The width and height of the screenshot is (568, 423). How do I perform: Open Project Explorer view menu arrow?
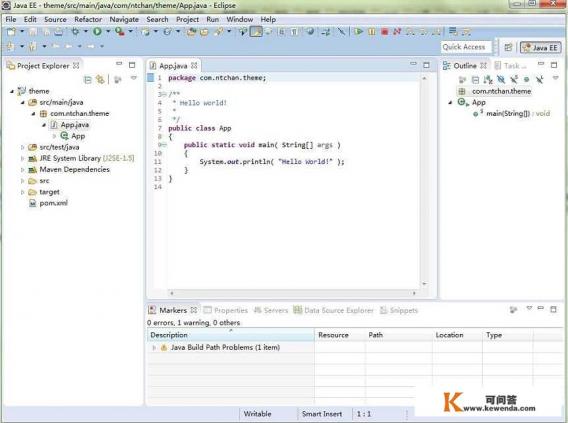(x=134, y=78)
